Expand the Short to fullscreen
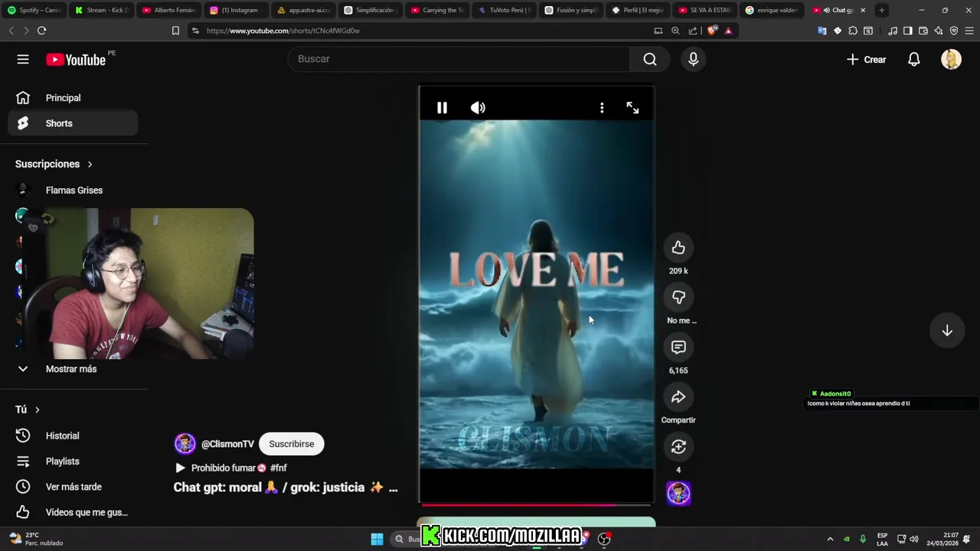 [632, 108]
